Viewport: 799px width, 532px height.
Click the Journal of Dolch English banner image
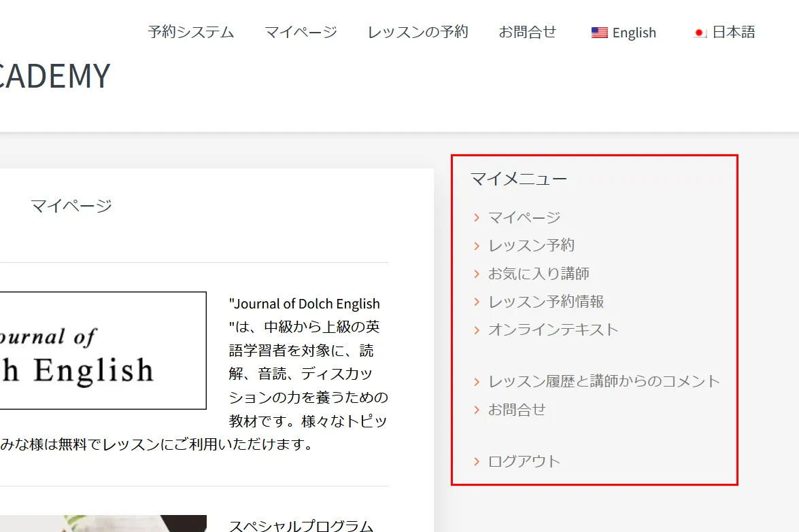(102, 351)
